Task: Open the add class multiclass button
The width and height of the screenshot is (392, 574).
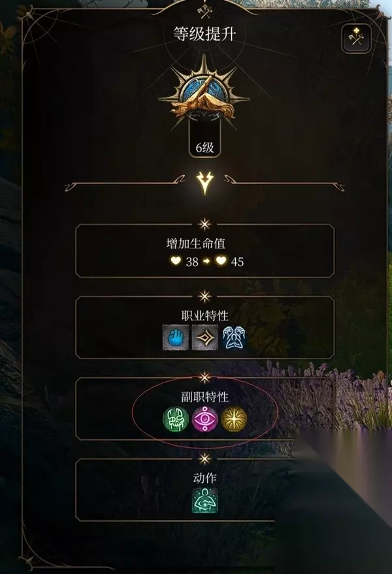Action: pos(356,39)
